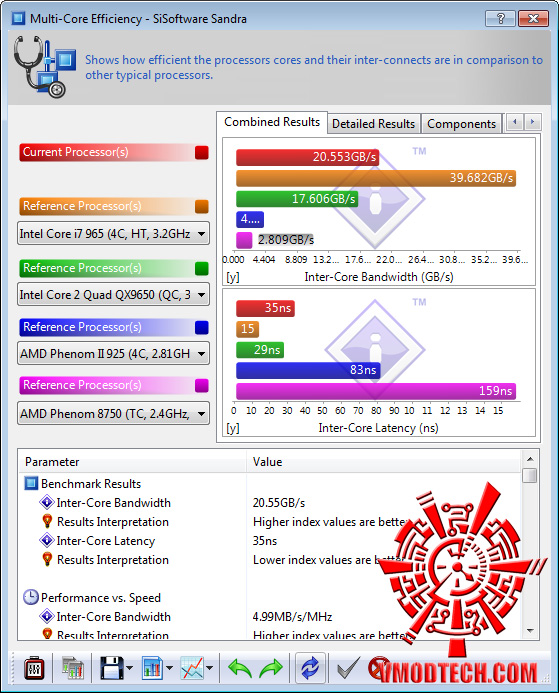
Task: Click the blue Reference Processor(s) label
Action: coord(82,327)
